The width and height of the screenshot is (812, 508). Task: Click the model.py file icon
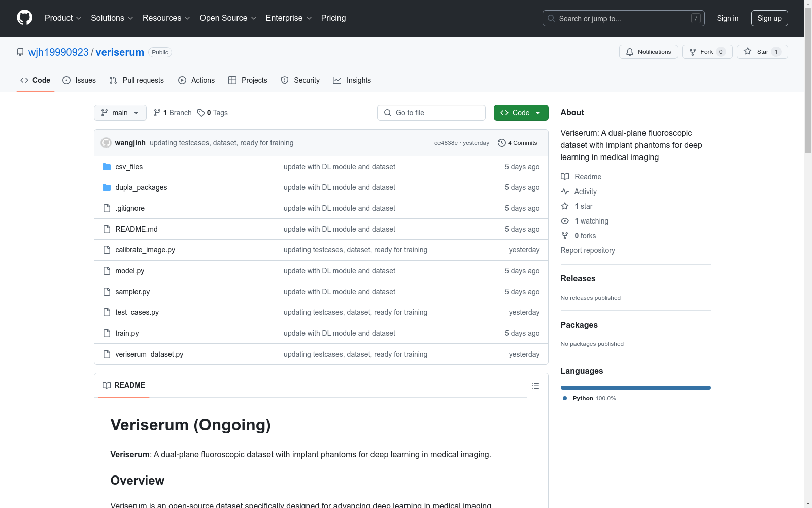107,271
